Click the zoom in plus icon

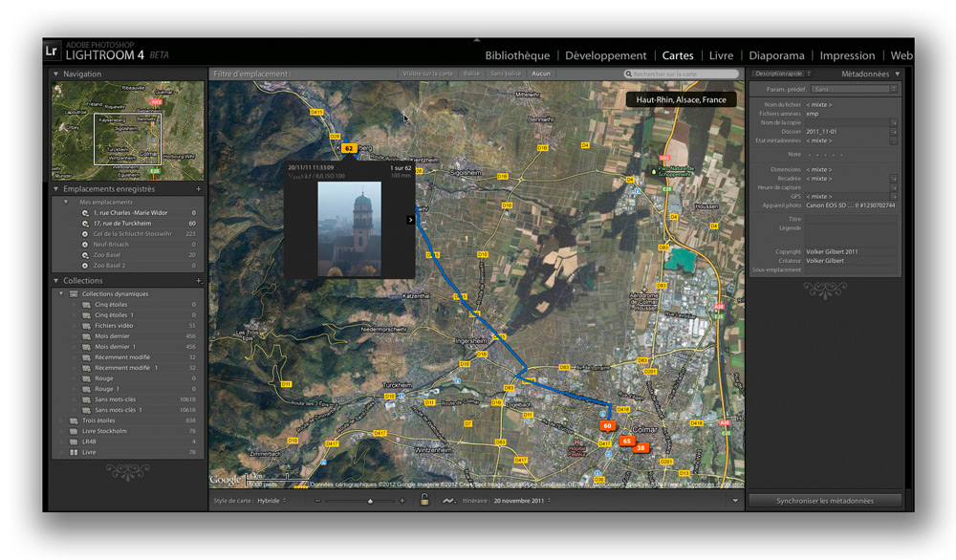click(402, 501)
